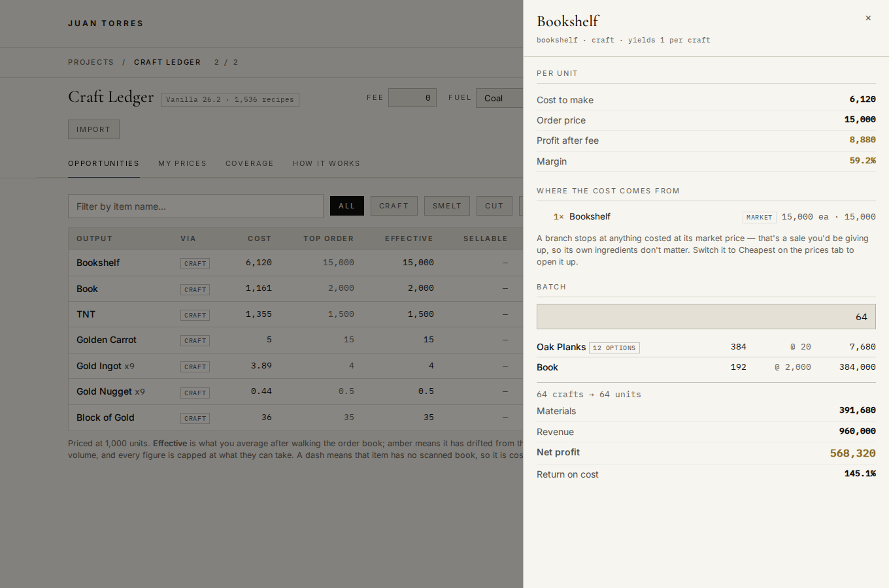
Task: Click the Net profit value 568,320
Action: click(853, 453)
